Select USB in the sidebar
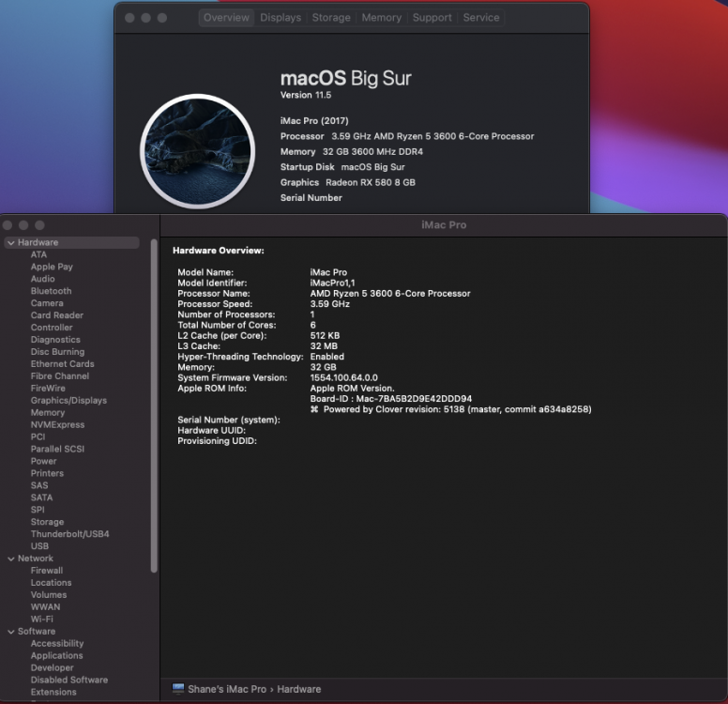 coord(39,546)
